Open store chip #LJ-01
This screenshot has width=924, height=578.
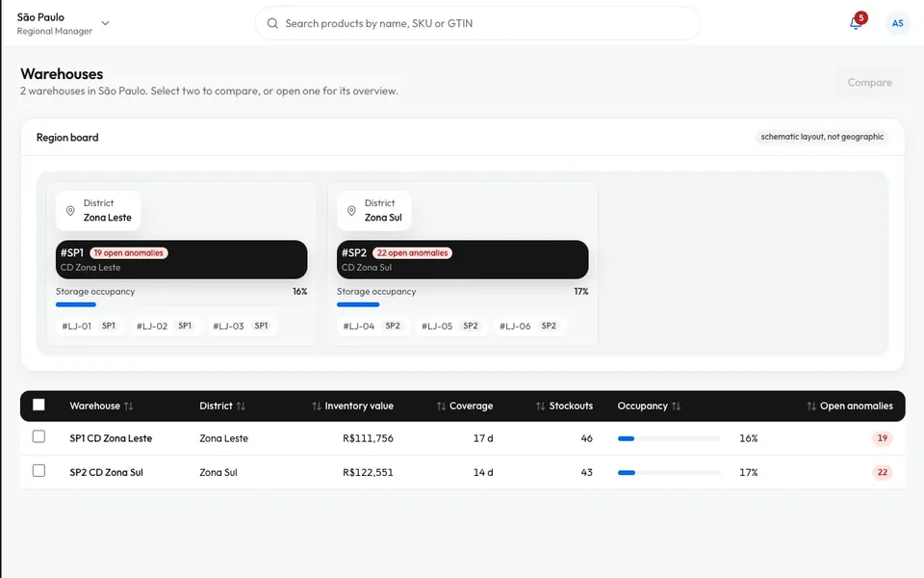(x=89, y=326)
